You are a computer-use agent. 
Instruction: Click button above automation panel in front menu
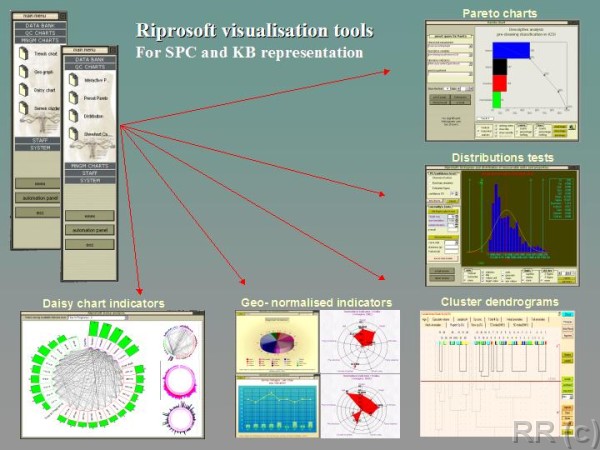tap(90, 216)
